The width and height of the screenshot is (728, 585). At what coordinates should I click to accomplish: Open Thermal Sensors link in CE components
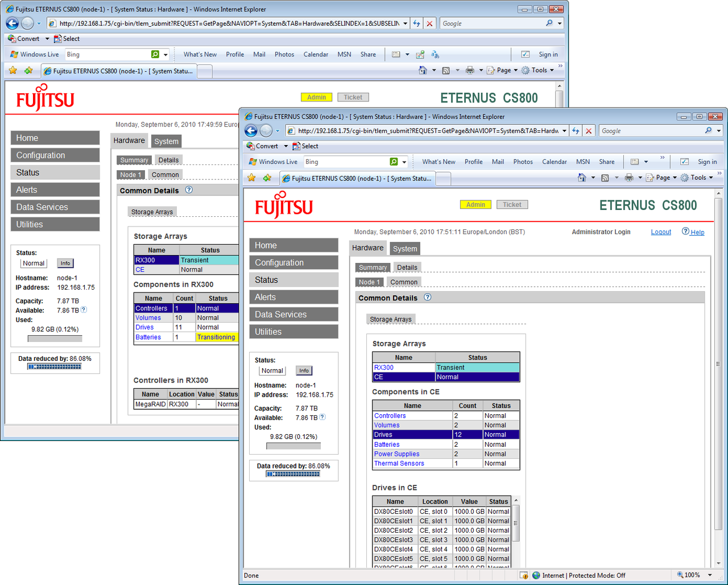[399, 463]
